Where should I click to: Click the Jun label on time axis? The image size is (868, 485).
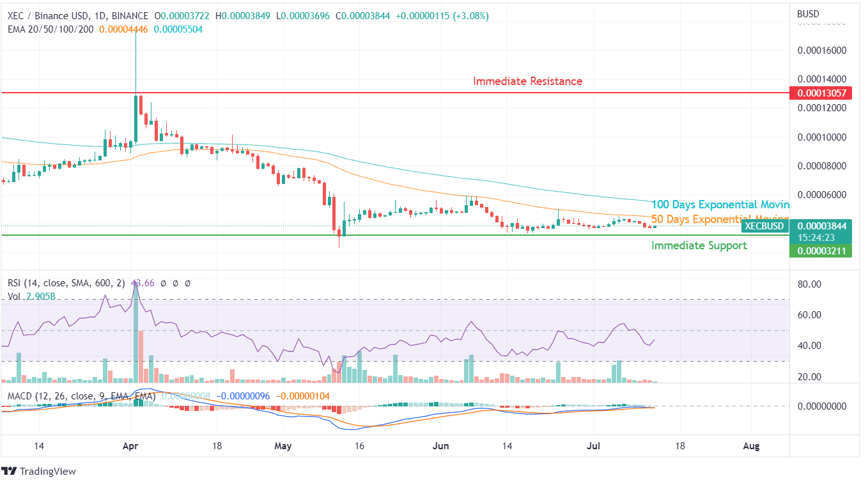click(x=440, y=446)
